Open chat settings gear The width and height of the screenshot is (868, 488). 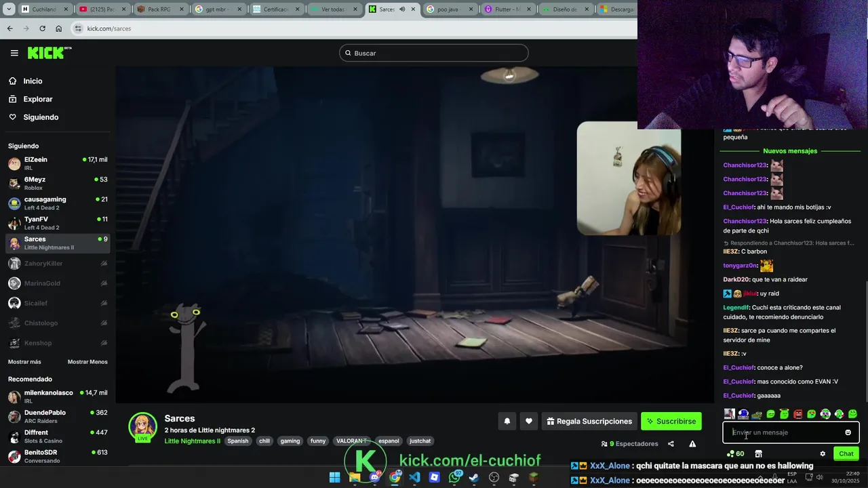tap(823, 453)
